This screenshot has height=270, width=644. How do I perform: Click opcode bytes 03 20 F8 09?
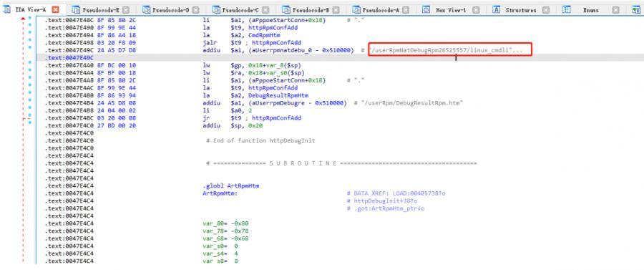pos(116,43)
